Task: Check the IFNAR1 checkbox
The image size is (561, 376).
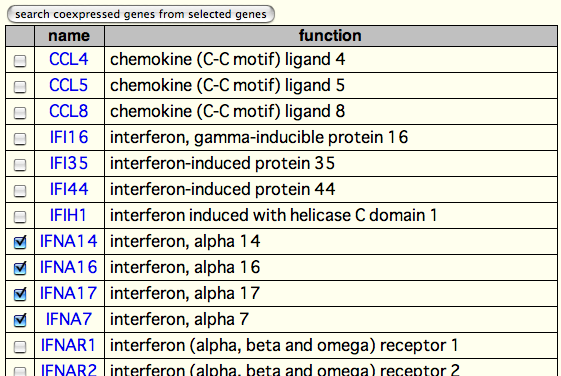Action: 20,347
